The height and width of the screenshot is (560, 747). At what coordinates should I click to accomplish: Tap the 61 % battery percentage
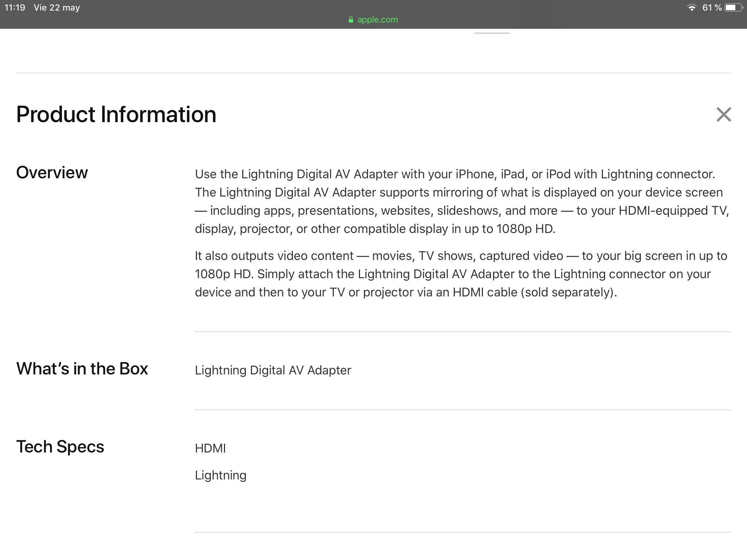[x=712, y=8]
